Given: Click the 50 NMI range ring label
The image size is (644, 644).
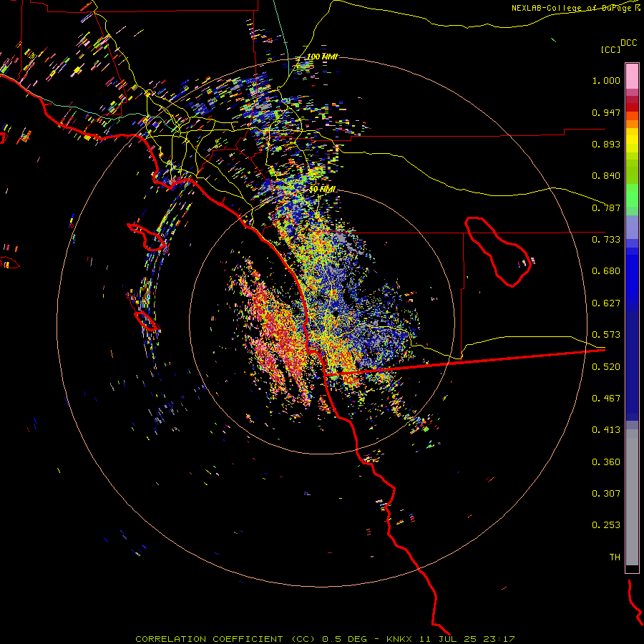Looking at the screenshot, I should [x=323, y=190].
